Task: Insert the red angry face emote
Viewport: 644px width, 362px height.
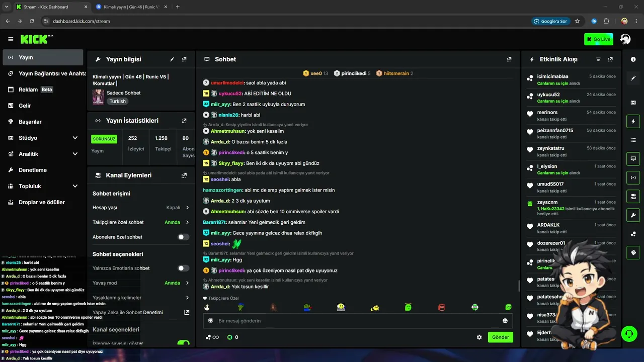Action: (441, 307)
